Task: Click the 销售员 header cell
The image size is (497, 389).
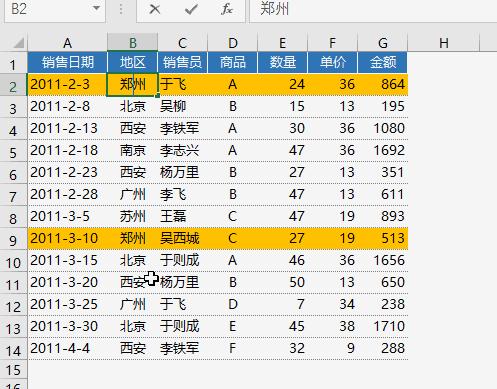Action: click(x=182, y=62)
